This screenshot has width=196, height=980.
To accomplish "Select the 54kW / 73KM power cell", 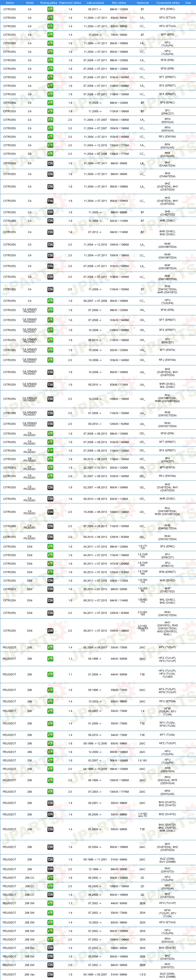I will pyautogui.click(x=119, y=735).
